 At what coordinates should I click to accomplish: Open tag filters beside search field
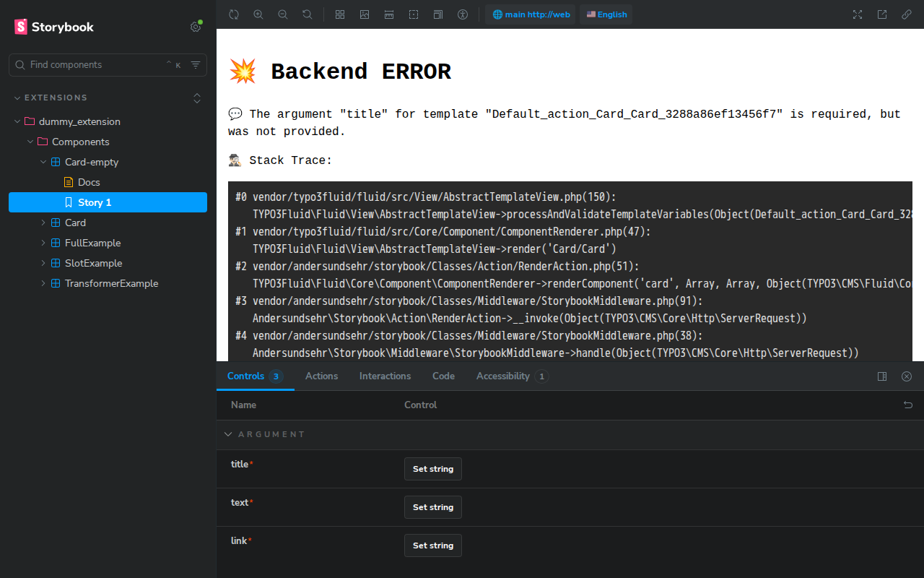(x=196, y=64)
